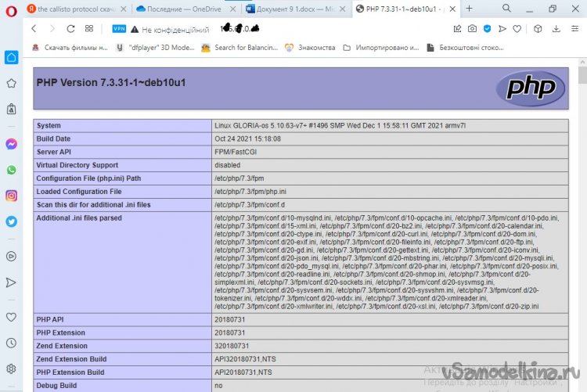Open the Знакомства bookmark
The width and height of the screenshot is (587, 392).
point(311,47)
